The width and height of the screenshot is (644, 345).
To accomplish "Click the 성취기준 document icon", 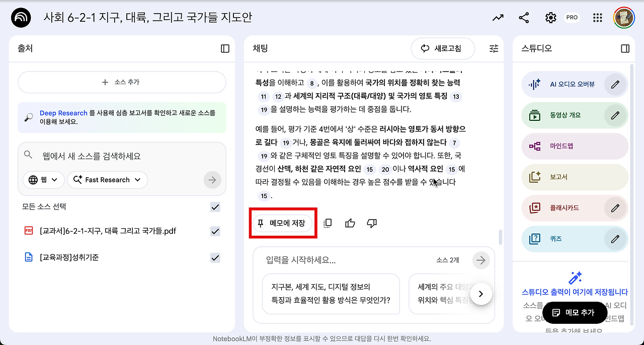I will click(29, 257).
